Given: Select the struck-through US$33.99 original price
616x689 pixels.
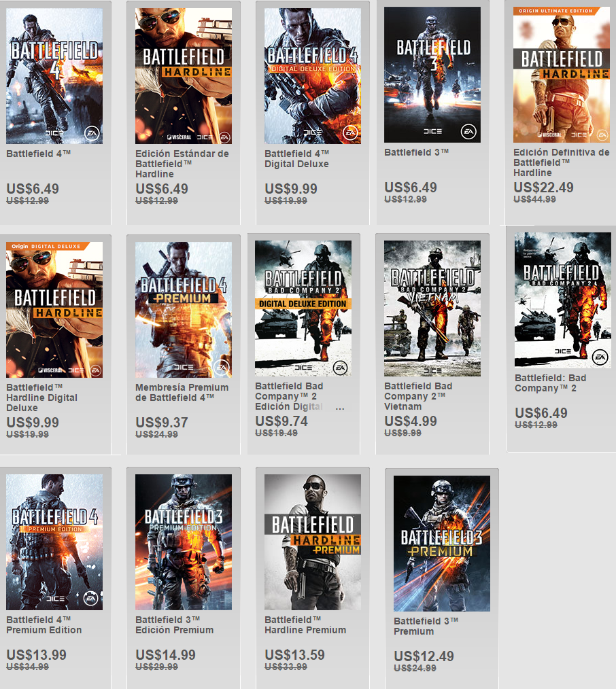Looking at the screenshot, I should tap(286, 667).
